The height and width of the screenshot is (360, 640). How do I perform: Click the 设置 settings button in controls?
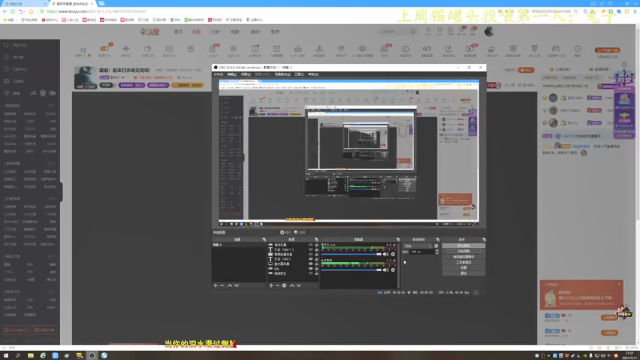464,268
